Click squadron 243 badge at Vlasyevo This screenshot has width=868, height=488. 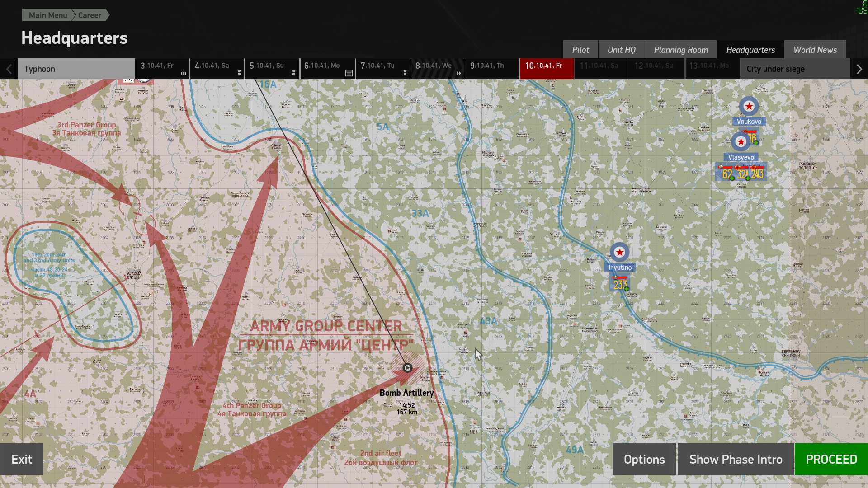click(758, 174)
